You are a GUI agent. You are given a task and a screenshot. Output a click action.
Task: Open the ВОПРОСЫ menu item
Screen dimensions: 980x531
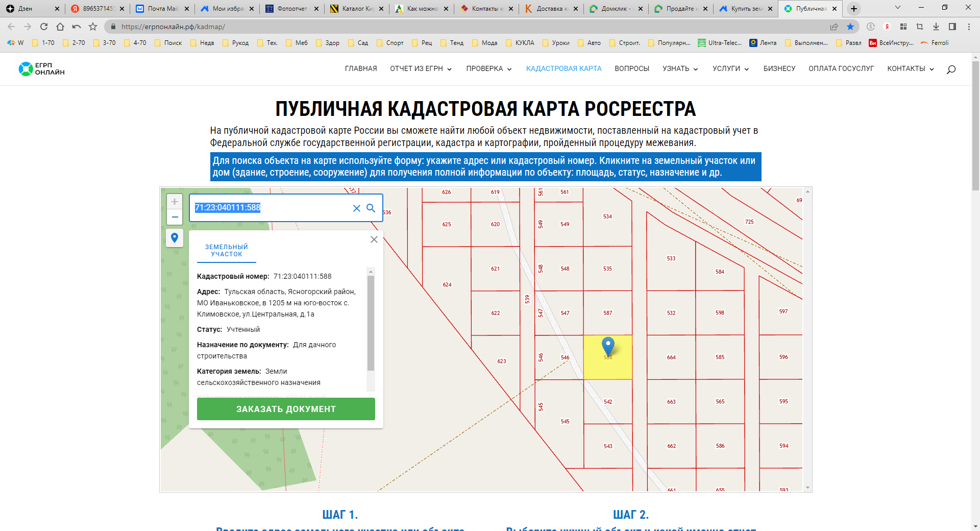tap(632, 69)
